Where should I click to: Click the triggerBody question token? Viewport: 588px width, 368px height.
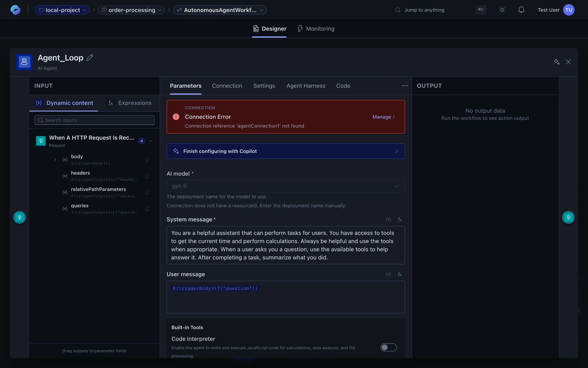pyautogui.click(x=215, y=288)
